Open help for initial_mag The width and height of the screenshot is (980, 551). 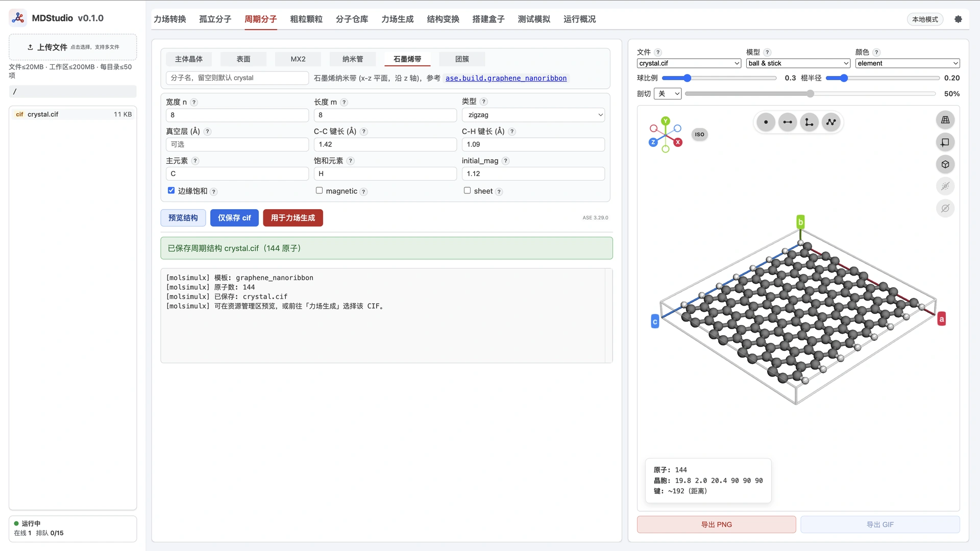(505, 161)
